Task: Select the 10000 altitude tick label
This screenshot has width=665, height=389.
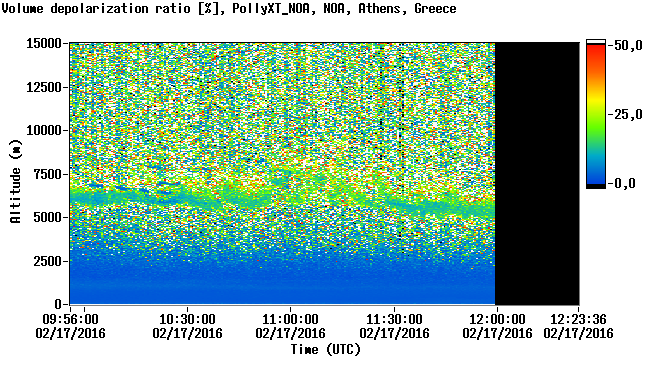Action: [44, 131]
